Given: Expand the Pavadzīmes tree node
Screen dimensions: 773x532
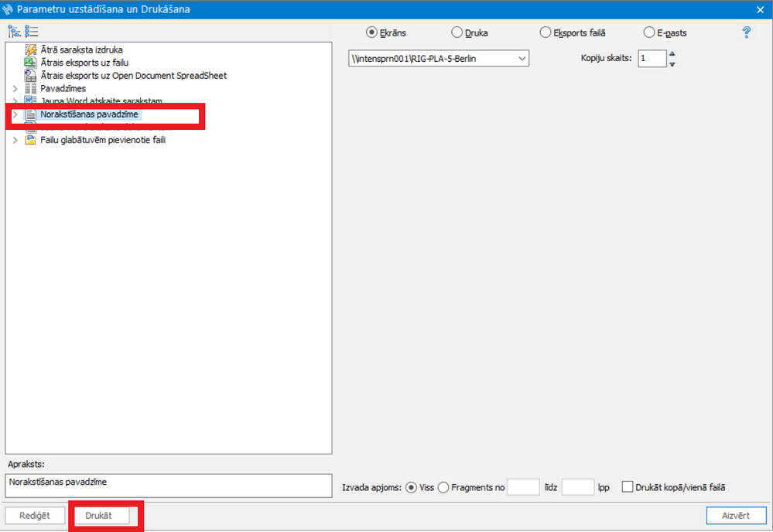Looking at the screenshot, I should [x=15, y=89].
